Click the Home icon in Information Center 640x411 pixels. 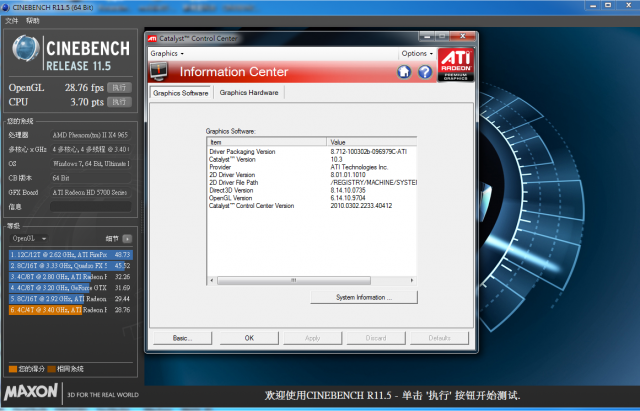(404, 72)
